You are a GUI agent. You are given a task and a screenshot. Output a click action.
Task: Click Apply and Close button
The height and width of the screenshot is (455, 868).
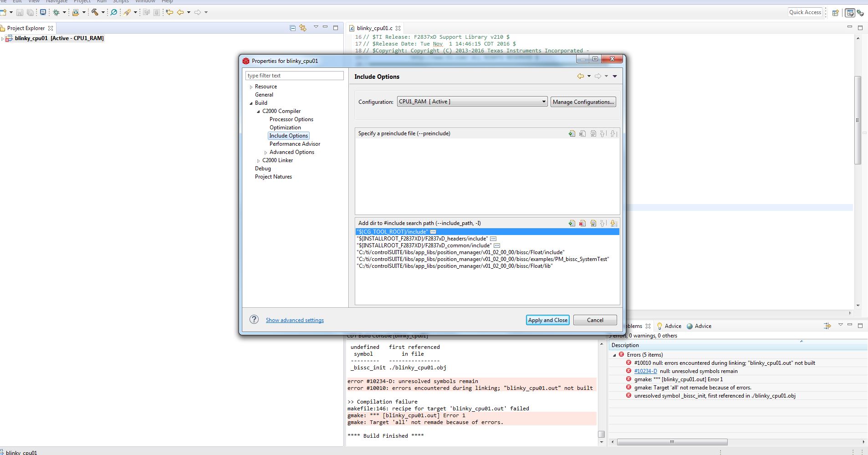(x=548, y=320)
